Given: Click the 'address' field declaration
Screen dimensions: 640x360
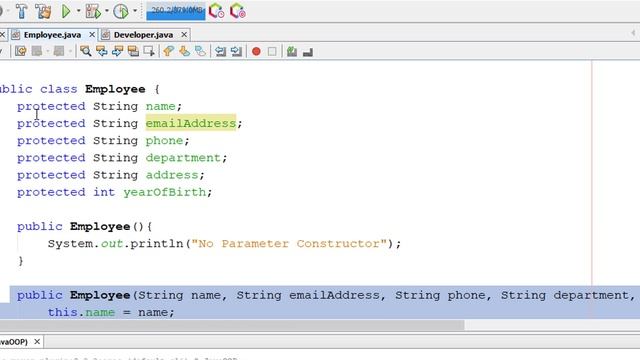Looking at the screenshot, I should click(172, 175).
